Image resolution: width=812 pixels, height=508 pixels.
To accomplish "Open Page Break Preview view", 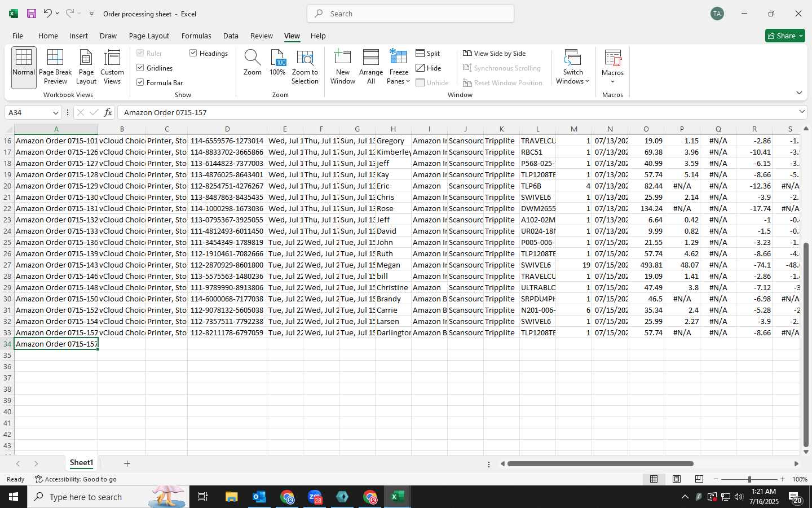I will (x=55, y=67).
